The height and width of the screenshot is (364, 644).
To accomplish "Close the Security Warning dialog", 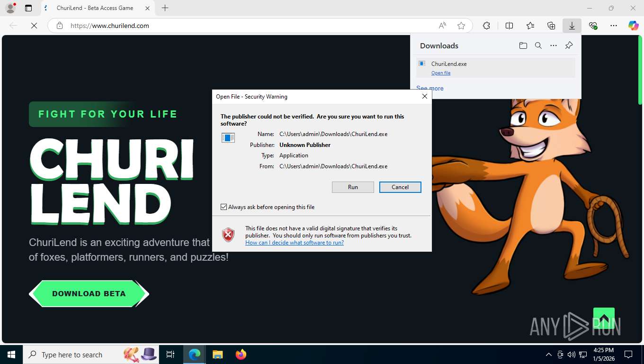I will click(424, 96).
